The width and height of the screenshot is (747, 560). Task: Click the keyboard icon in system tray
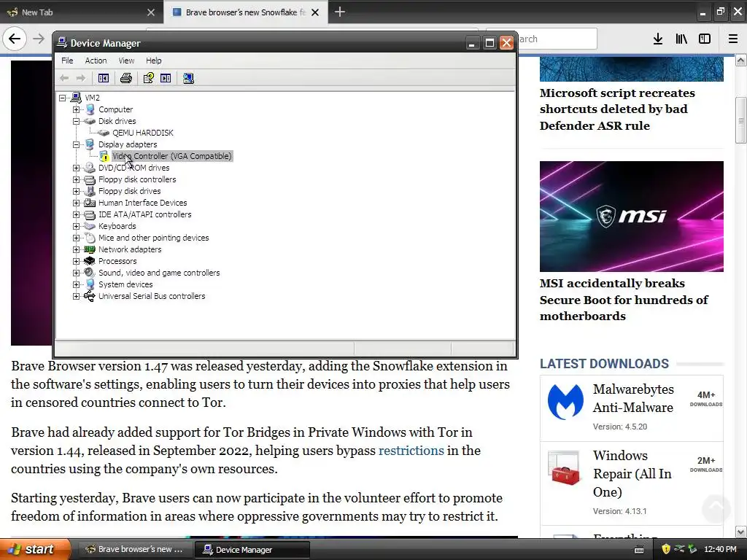tap(639, 550)
